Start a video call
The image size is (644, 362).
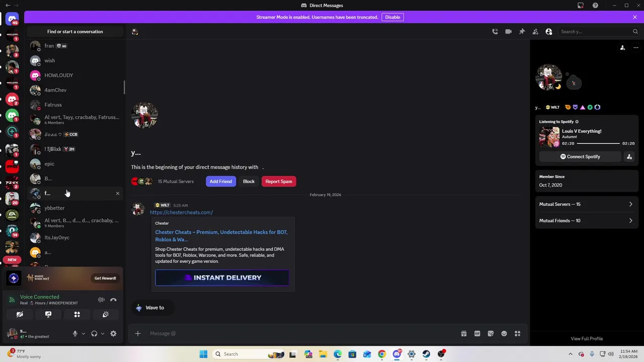pyautogui.click(x=508, y=32)
